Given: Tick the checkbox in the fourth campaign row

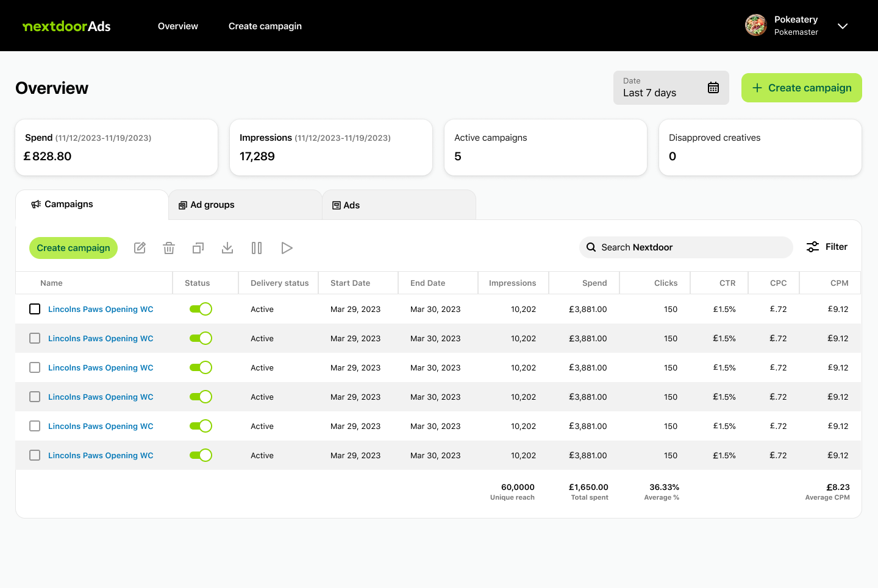Looking at the screenshot, I should point(35,397).
